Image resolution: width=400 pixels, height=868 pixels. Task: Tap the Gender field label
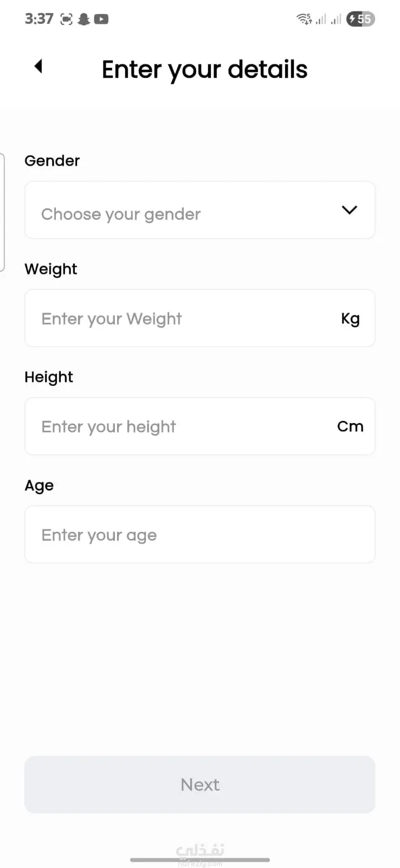click(52, 161)
